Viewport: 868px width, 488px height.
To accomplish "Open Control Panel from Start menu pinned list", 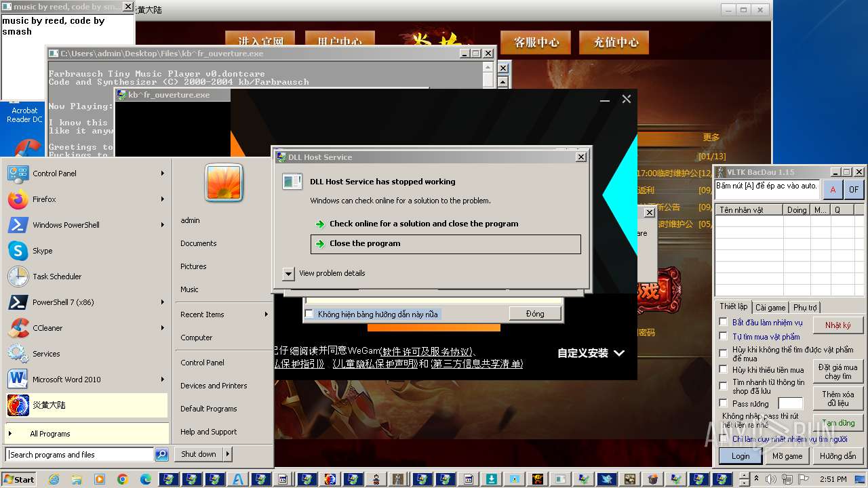I will coord(86,174).
